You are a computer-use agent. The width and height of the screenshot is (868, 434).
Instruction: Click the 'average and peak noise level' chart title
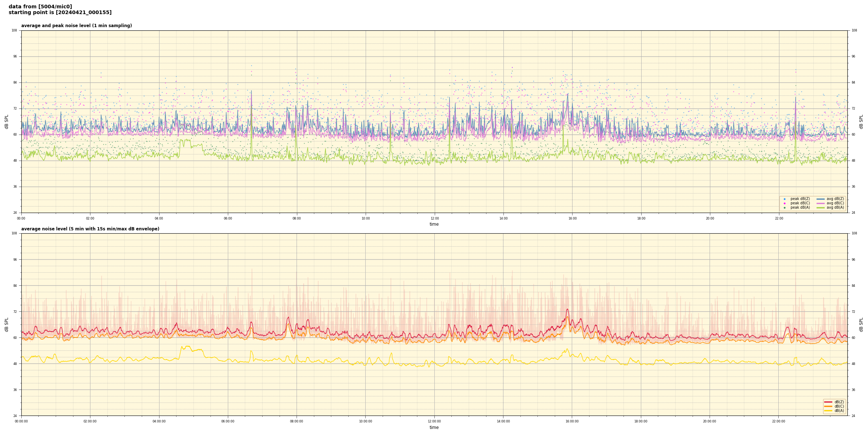(76, 26)
